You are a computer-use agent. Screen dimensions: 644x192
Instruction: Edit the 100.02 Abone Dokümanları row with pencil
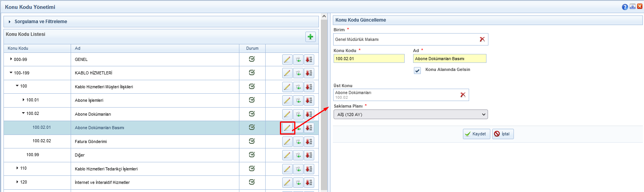pyautogui.click(x=287, y=114)
